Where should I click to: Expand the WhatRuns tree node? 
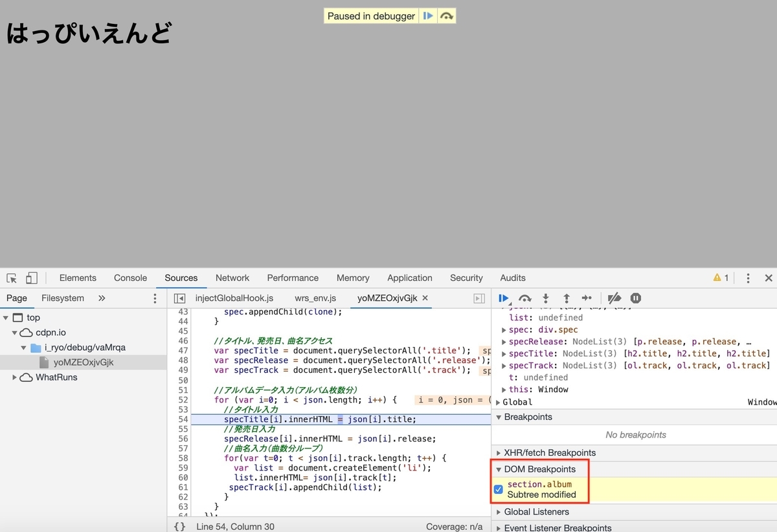click(14, 377)
